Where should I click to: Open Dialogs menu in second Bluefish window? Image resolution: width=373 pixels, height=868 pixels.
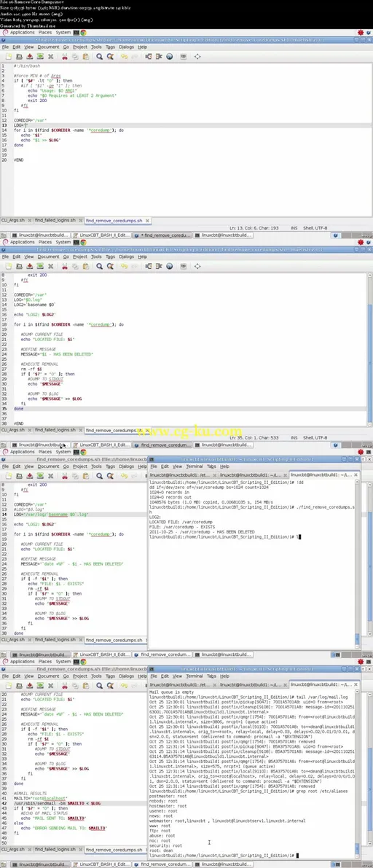click(x=126, y=257)
